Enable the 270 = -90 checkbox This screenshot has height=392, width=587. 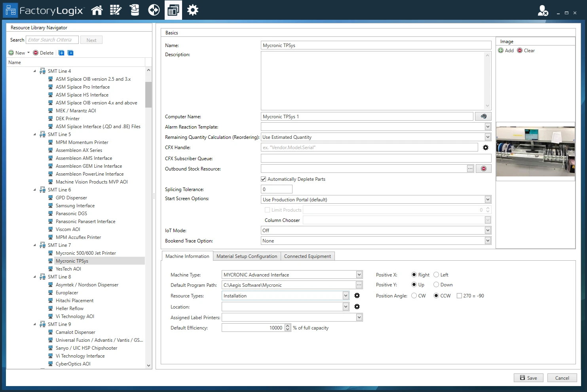coord(459,295)
